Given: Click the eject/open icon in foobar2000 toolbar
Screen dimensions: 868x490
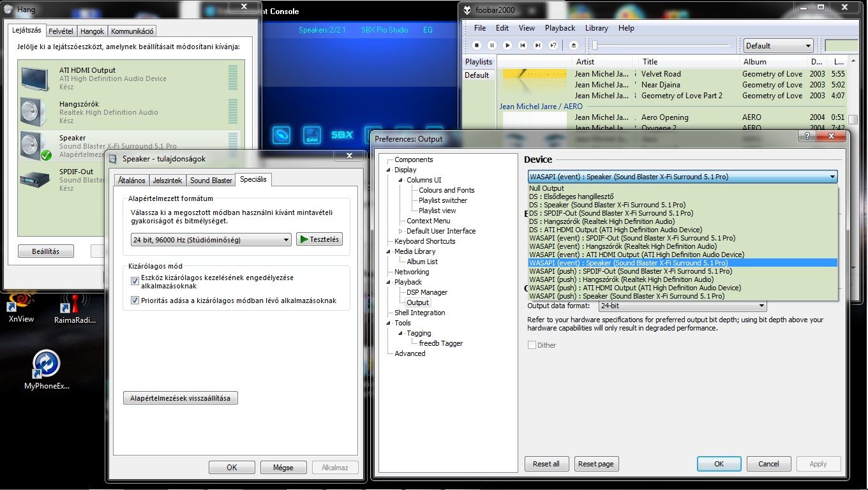Looking at the screenshot, I should coord(573,45).
